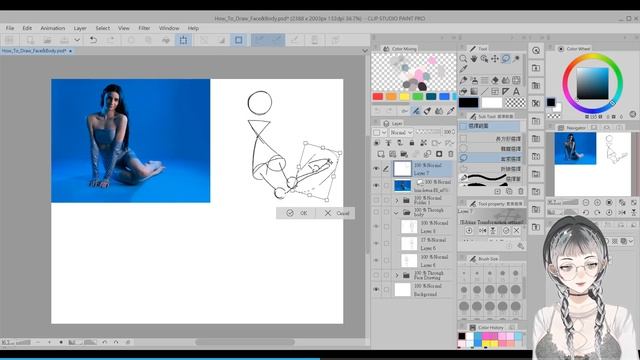640x360 pixels.
Task: Click the Navigator preview thumbnail
Action: [592, 164]
